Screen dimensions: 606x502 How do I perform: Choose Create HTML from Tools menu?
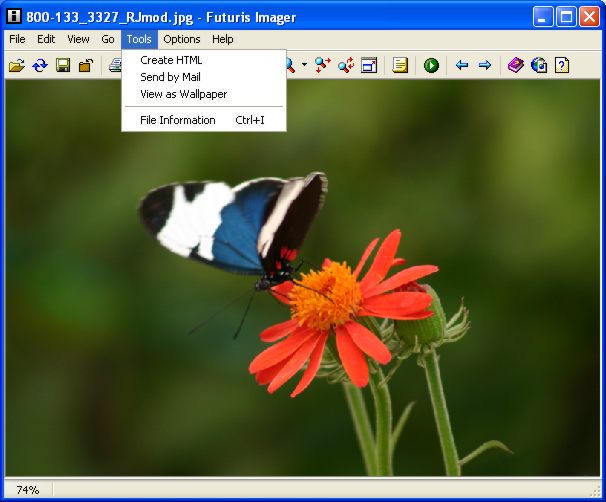[204, 60]
